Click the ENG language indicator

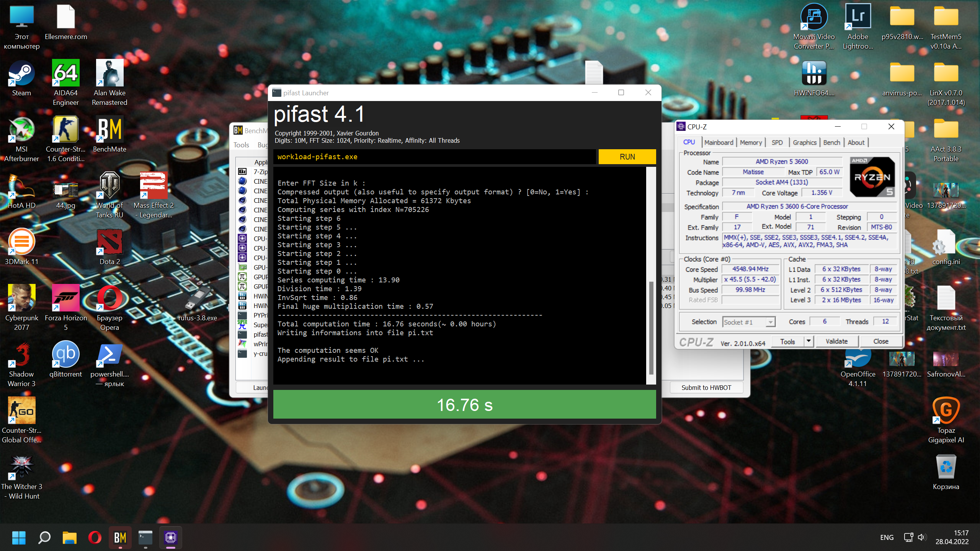(x=887, y=538)
